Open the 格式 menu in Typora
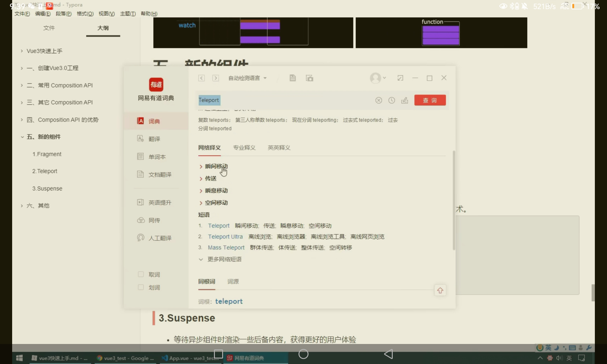This screenshot has width=607, height=364. click(85, 14)
